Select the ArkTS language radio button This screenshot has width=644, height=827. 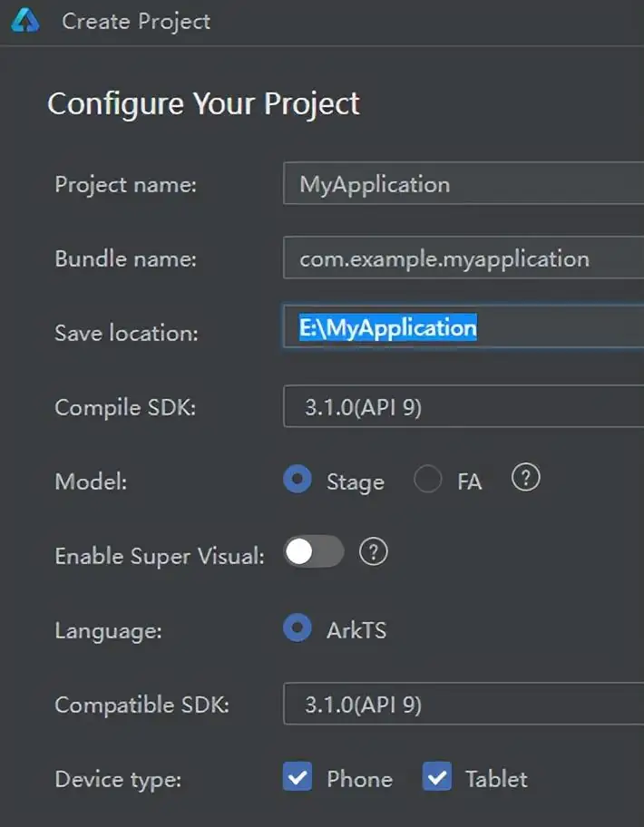(x=298, y=628)
